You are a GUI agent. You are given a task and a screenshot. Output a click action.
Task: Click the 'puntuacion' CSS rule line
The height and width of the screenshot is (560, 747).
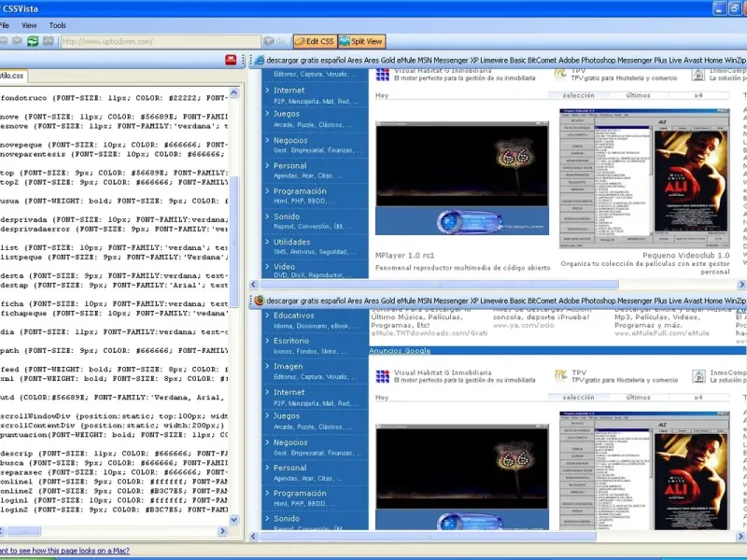coord(114,435)
